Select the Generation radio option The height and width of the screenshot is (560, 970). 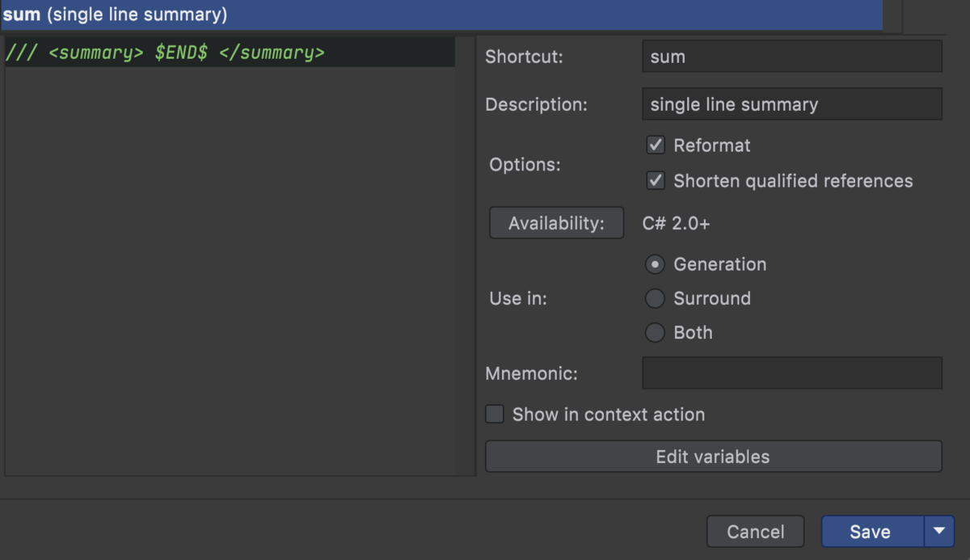[656, 264]
